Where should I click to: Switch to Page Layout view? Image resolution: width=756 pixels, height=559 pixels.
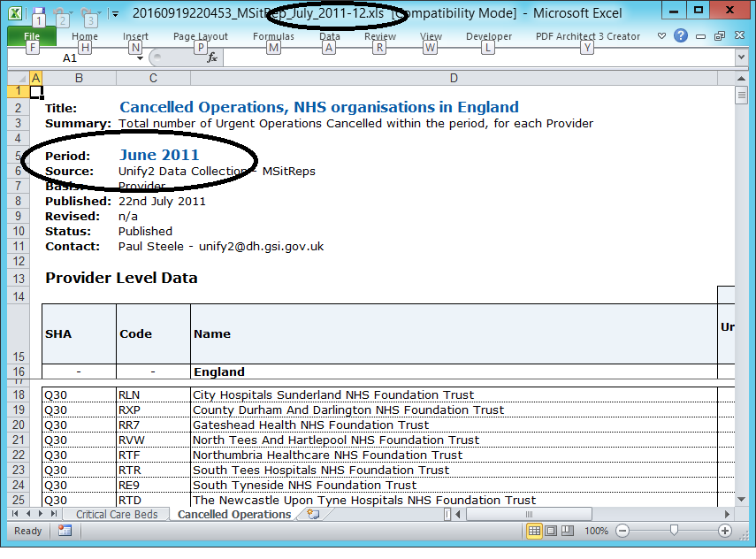click(x=551, y=531)
